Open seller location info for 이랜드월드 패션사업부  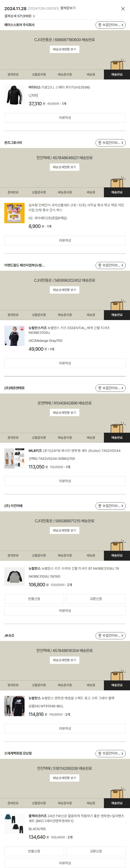pyautogui.click(x=110, y=266)
